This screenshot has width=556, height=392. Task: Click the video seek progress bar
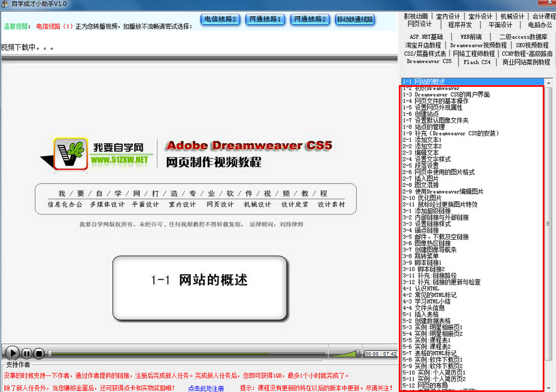(x=186, y=353)
